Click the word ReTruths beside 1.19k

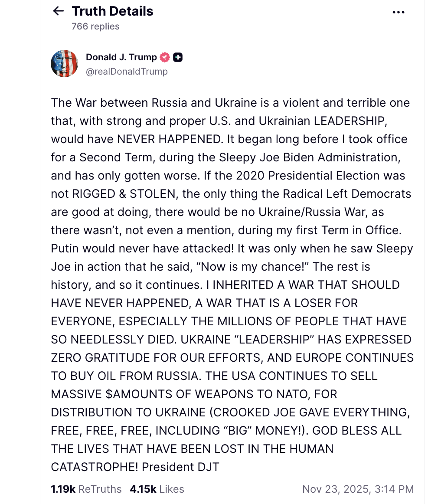100,489
